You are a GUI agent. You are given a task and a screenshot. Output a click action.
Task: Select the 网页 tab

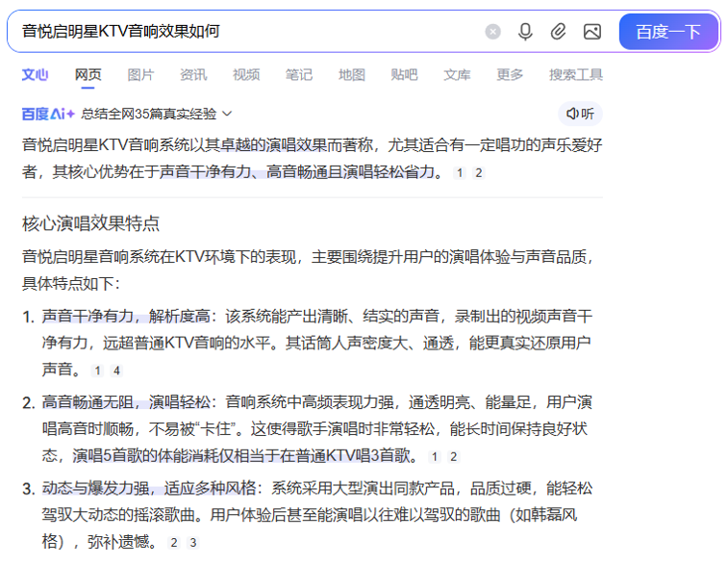pyautogui.click(x=88, y=74)
